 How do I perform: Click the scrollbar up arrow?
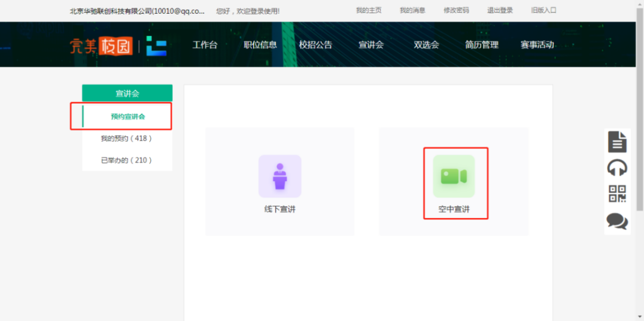(x=640, y=3)
